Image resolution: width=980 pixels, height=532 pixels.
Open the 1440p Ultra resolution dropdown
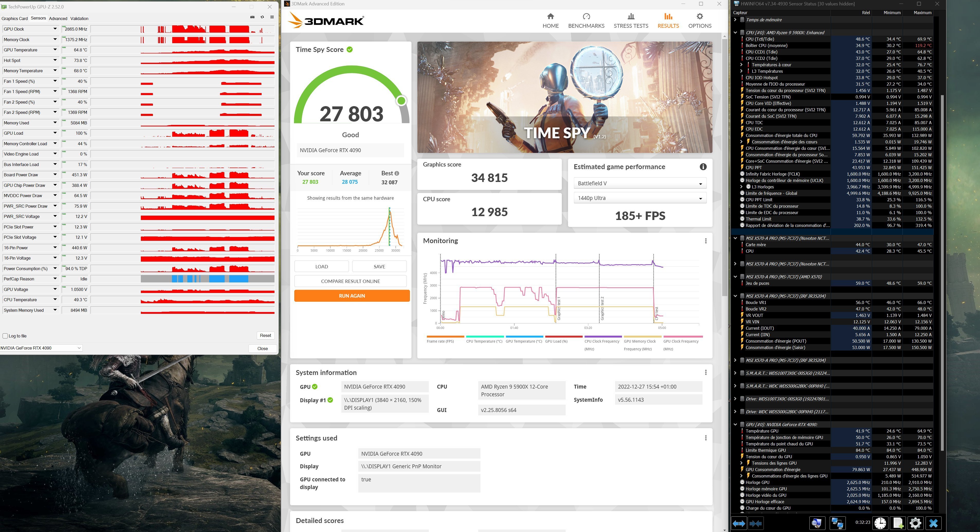[640, 198]
